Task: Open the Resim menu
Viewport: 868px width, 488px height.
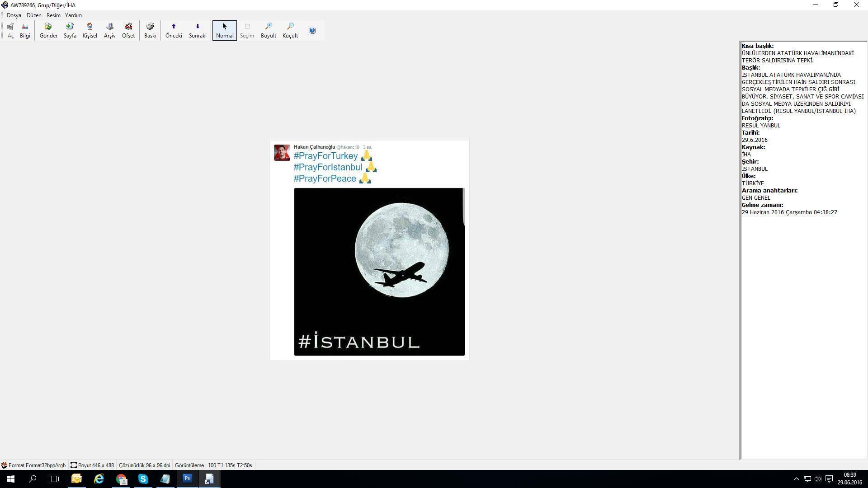Action: tap(53, 15)
